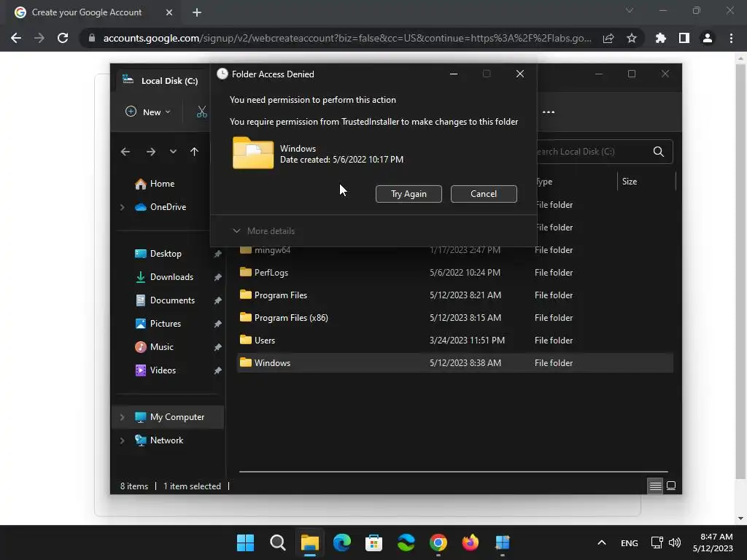747x560 pixels.
Task: Click the pin icon beside Downloads
Action: click(x=217, y=277)
